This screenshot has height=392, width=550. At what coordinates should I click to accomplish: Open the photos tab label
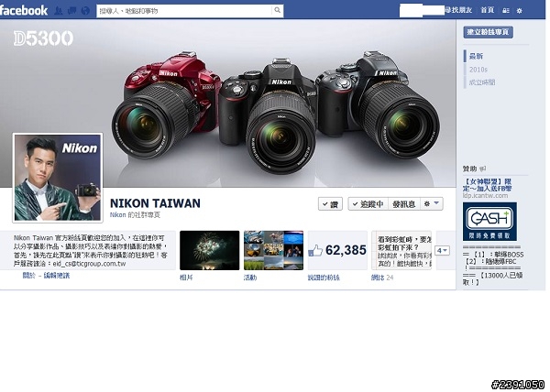point(186,278)
